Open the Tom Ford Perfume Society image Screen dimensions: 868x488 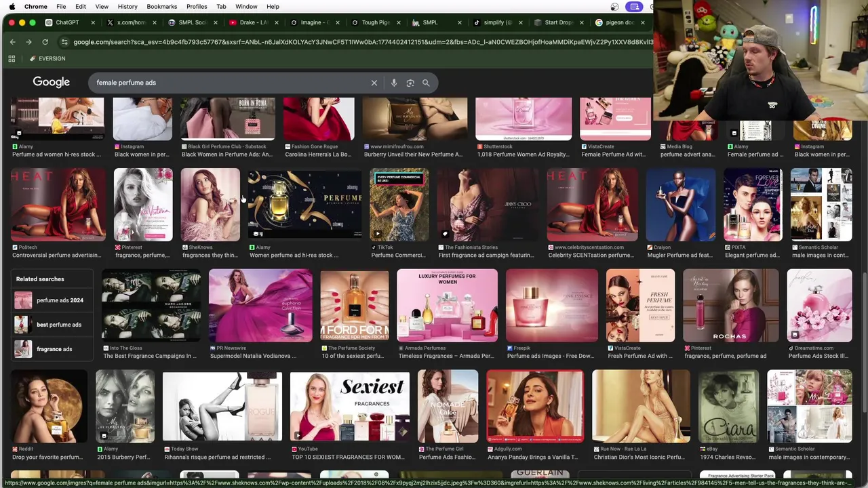355,305
